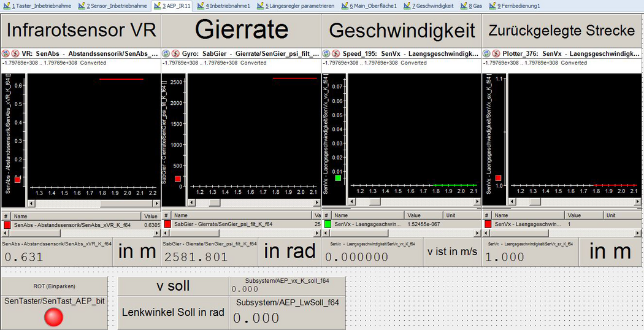Screen dimensions: 644x330
Task: Click the red SenTast_AEP_bit indicator lamp
Action: (x=55, y=317)
